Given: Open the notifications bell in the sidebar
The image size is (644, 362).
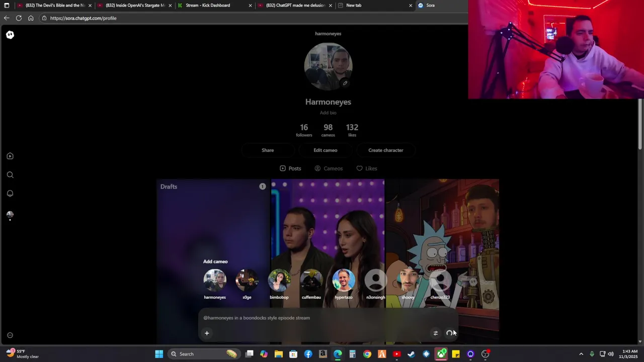Looking at the screenshot, I should [x=10, y=194].
